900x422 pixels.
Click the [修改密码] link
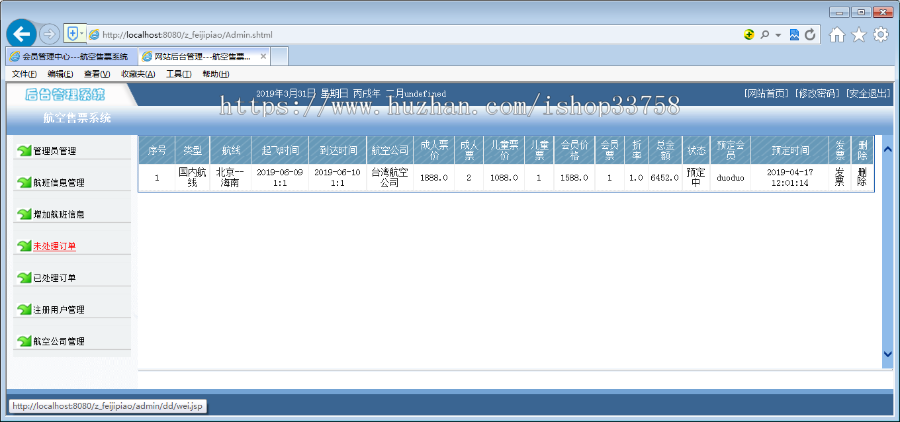(x=818, y=94)
